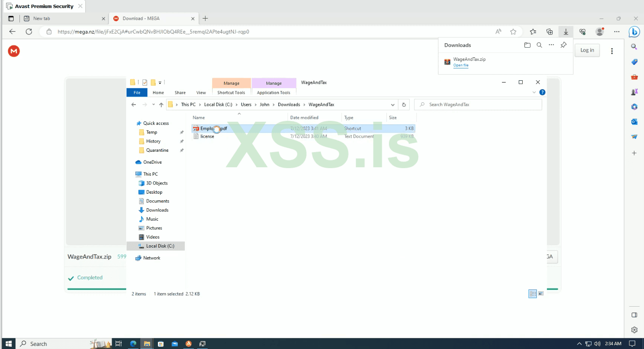The image size is (644, 349).
Task: Pin the Downloads panel
Action: coord(563,45)
